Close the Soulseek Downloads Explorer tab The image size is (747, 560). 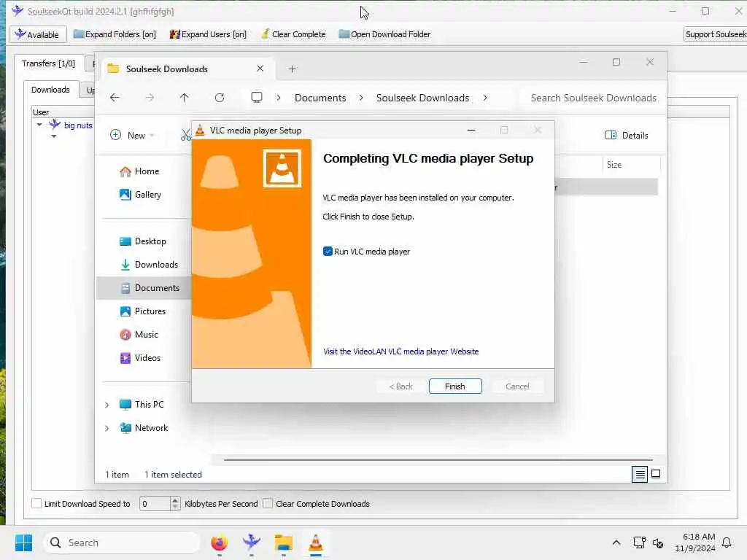tap(260, 69)
